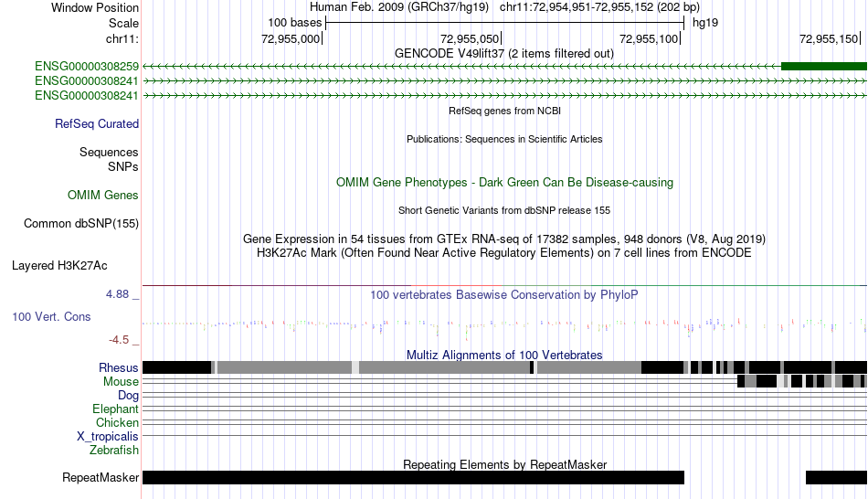Click the green ENSG00000308259 exon block
Screen dimensions: 868x499
pyautogui.click(x=824, y=67)
